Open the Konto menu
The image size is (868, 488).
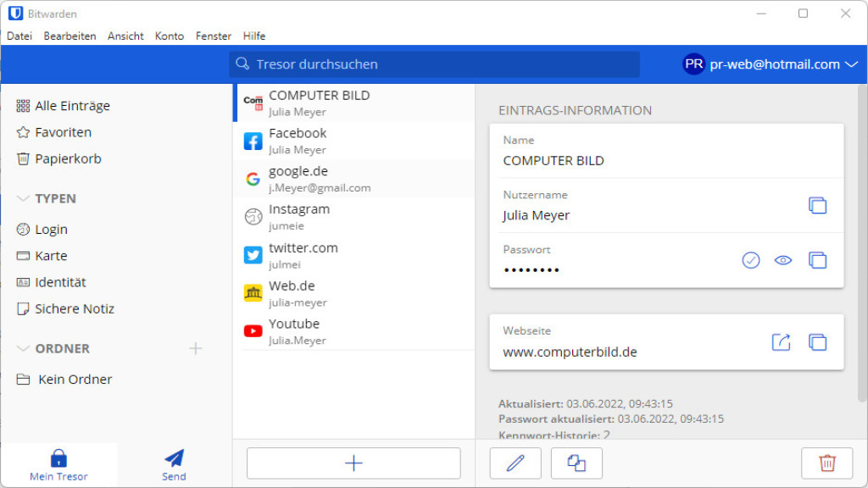pos(169,36)
